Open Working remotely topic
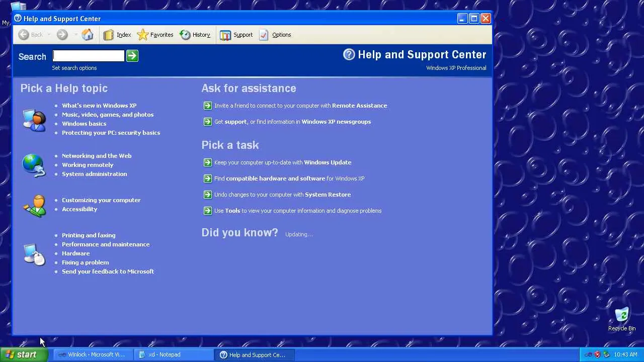 coord(88,165)
